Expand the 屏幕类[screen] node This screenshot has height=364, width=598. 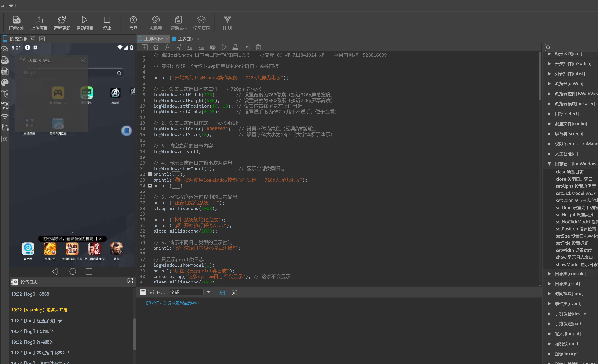550,134
